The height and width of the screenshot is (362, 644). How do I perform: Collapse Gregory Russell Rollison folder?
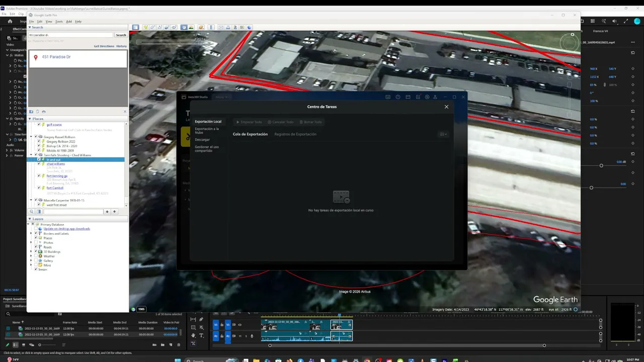tap(32, 137)
